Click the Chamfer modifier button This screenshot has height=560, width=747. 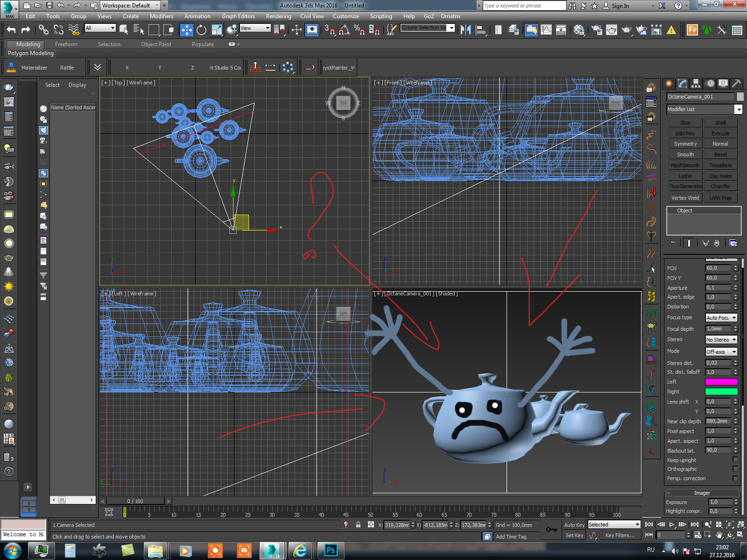[720, 186]
